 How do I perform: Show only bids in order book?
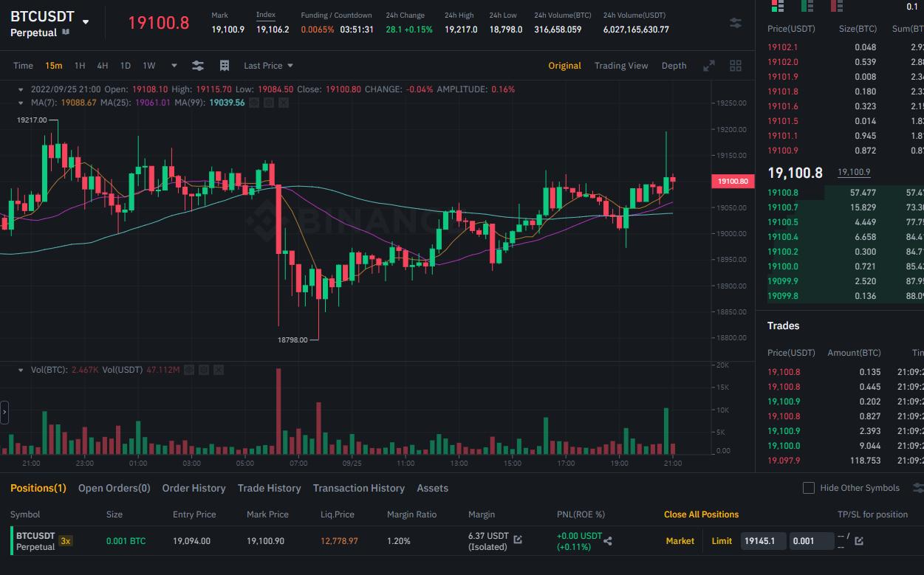[x=807, y=6]
